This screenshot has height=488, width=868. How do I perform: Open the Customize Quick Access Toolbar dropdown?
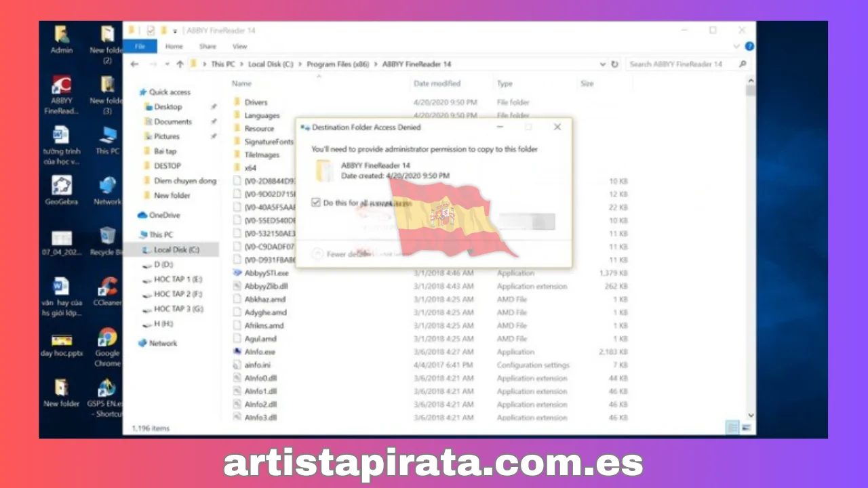coord(175,31)
